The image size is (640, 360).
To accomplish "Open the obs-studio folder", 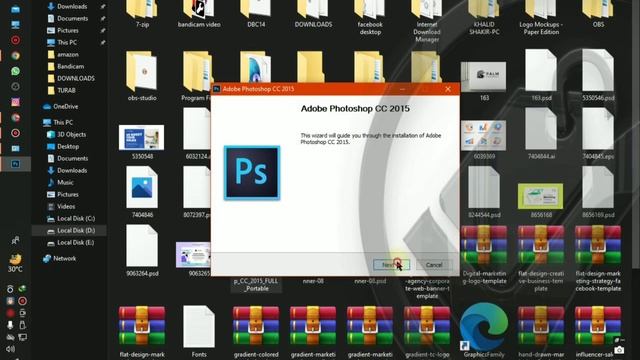I will point(142,76).
